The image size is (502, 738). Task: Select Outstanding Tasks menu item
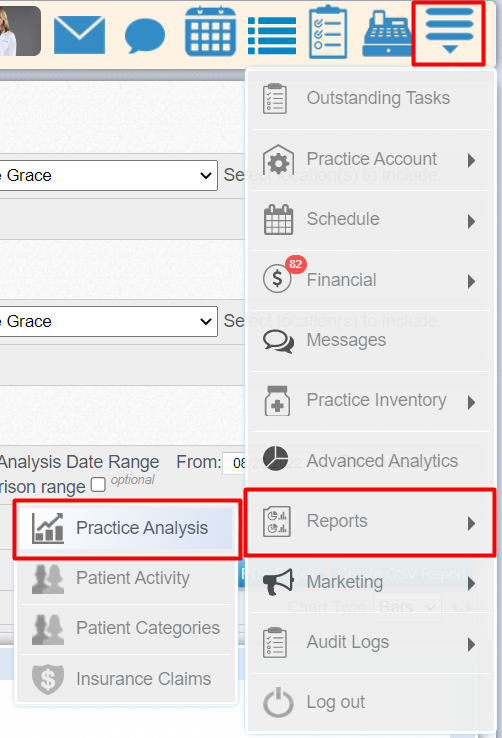[x=371, y=99]
